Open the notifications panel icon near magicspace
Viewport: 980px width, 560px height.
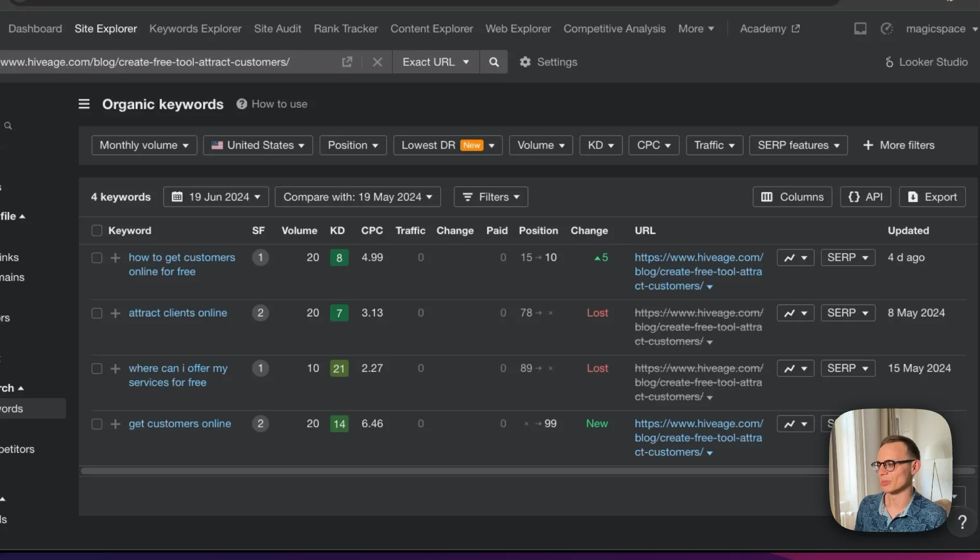860,29
